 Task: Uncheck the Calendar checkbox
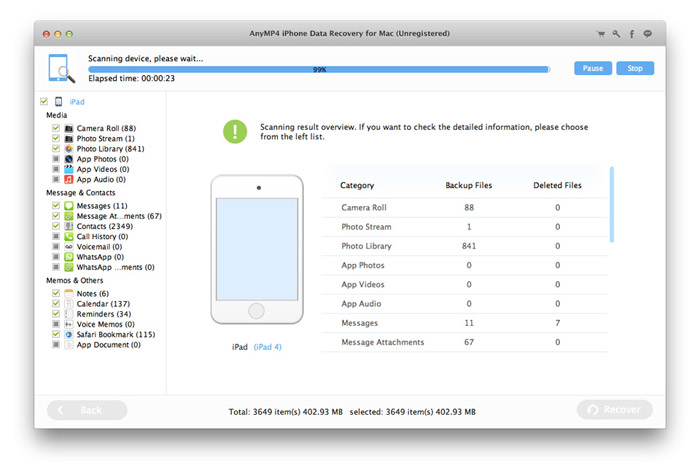55,304
